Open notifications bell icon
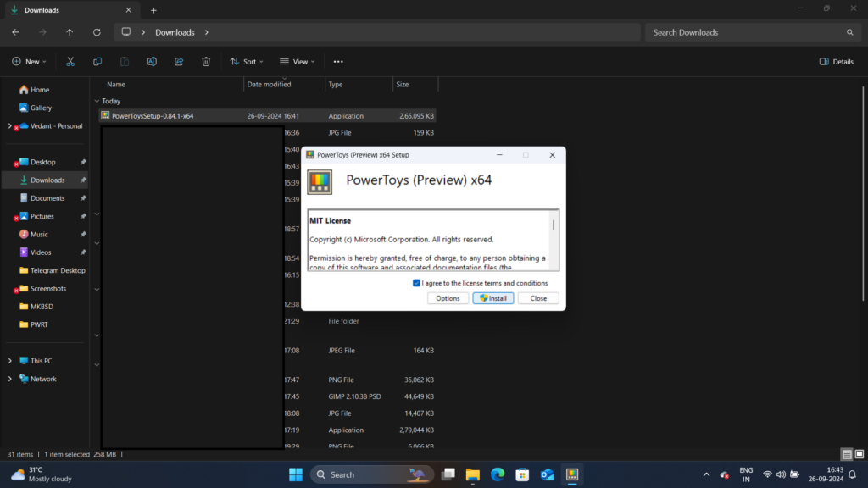The width and height of the screenshot is (868, 488). (853, 474)
